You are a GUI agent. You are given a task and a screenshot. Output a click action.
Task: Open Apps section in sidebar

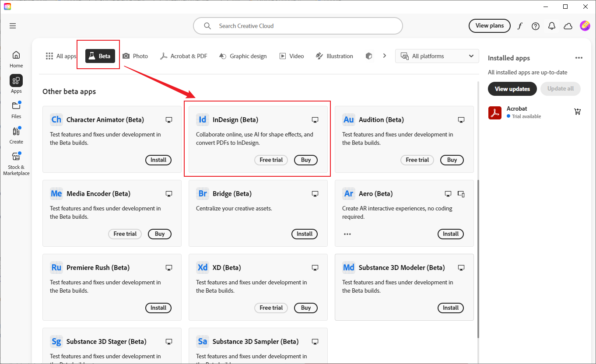coord(16,84)
